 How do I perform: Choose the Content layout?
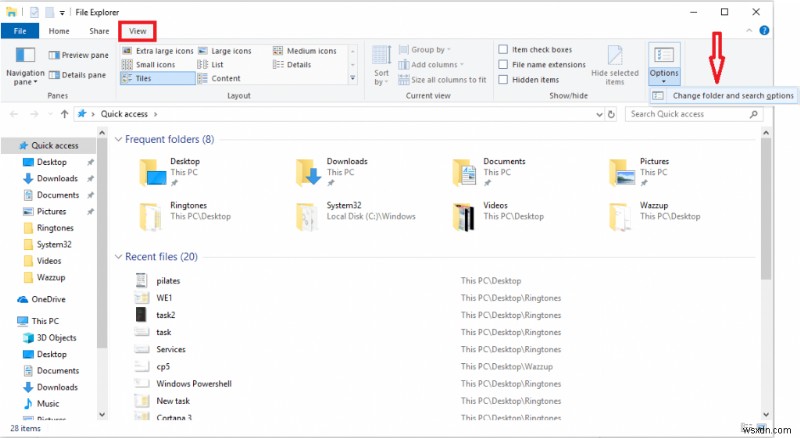pyautogui.click(x=219, y=79)
